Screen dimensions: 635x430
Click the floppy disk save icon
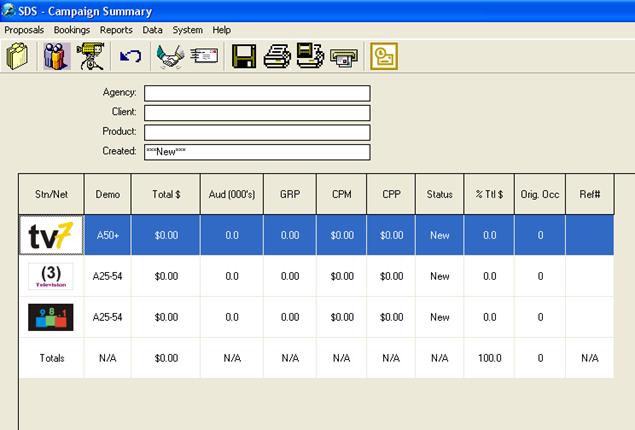click(242, 56)
